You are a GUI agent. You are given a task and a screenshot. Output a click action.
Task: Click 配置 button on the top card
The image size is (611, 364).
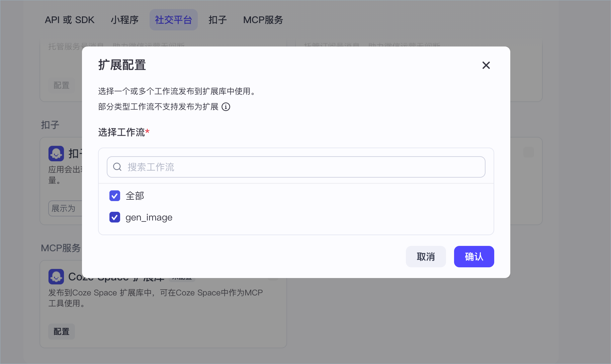pyautogui.click(x=62, y=85)
